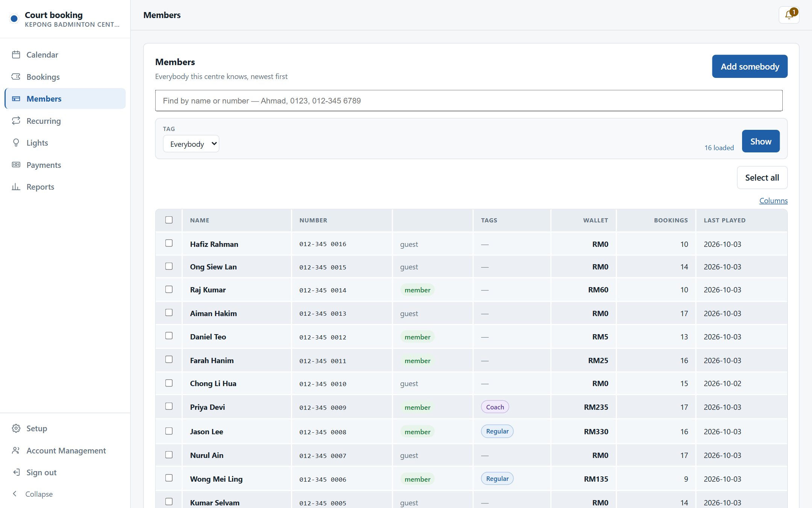
Task: Tick the checkbox for Hafiz Rahman
Action: click(x=169, y=243)
